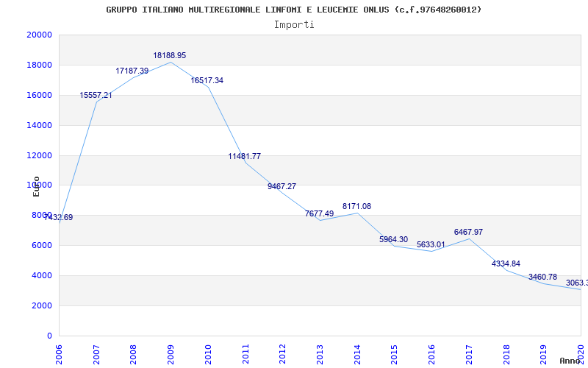Select the 7677.49 data label
Image resolution: width=588 pixels, height=368 pixels.
320,213
